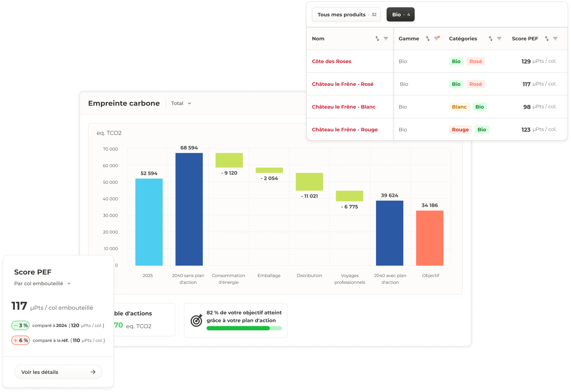Click the orange Objectif bar in chart
The width and height of the screenshot is (571, 392).
[x=430, y=238]
